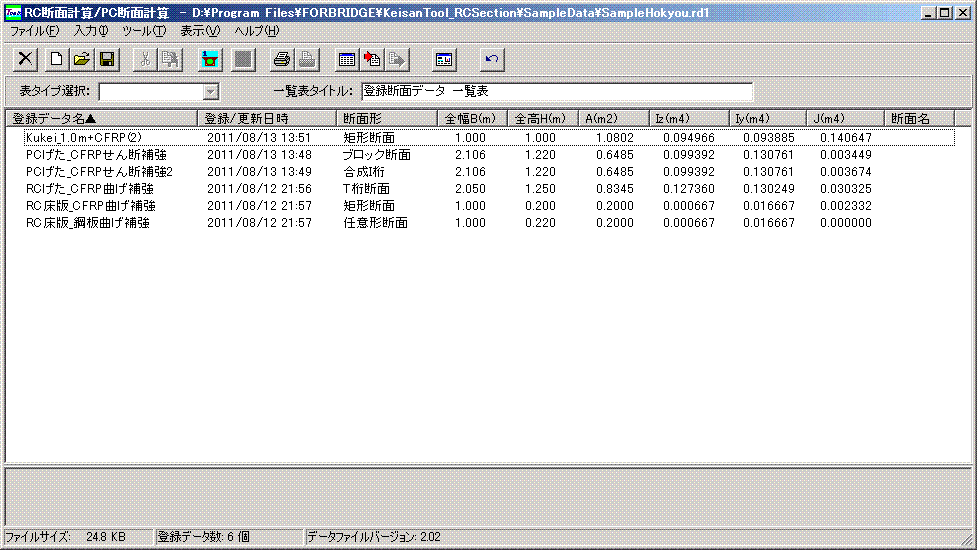
Task: Click the gray square toolbar icon
Action: 243,60
